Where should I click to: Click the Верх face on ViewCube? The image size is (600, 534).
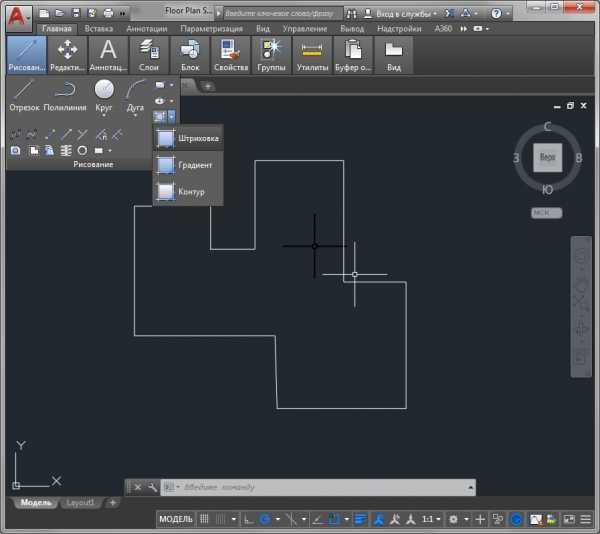tap(547, 158)
